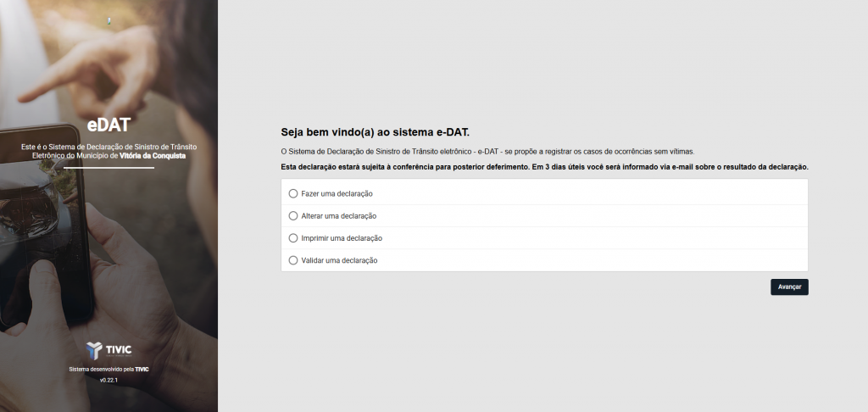Click the TIVIC wordmark beside the logo
The image size is (868, 412).
pyautogui.click(x=118, y=350)
